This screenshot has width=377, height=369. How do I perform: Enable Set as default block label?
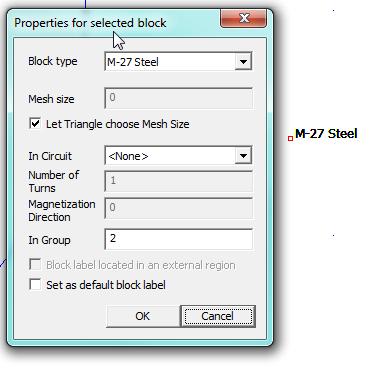[x=35, y=285]
